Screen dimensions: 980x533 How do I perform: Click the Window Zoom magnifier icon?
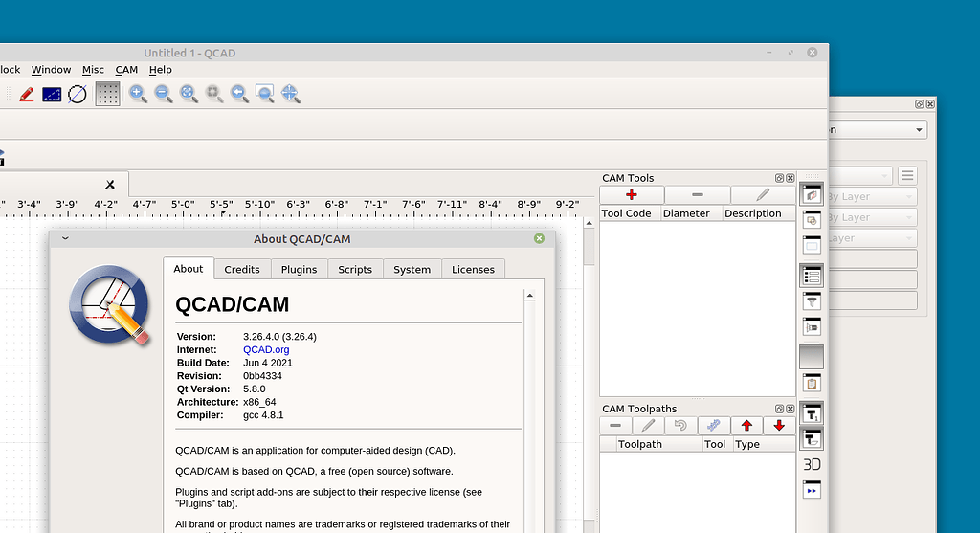(x=264, y=95)
